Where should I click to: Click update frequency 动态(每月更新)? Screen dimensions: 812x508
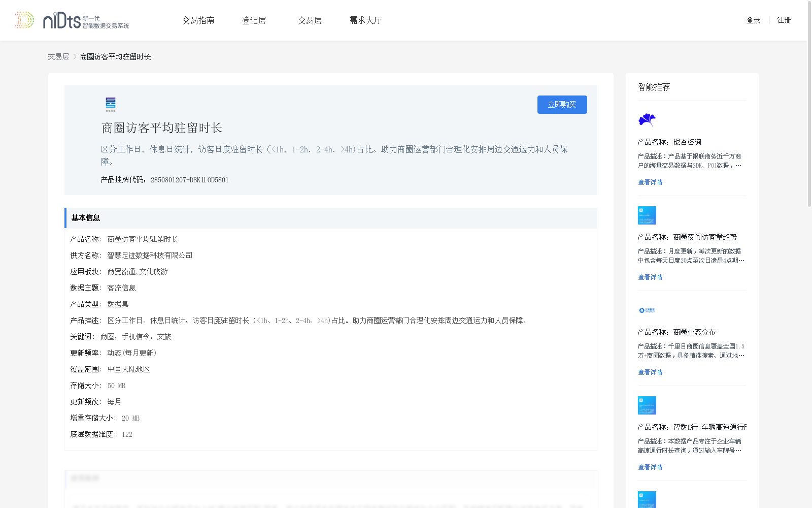pyautogui.click(x=132, y=353)
